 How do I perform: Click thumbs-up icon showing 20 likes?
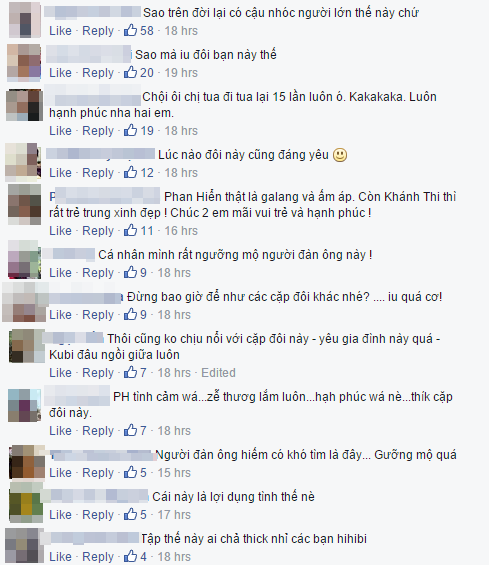coord(130,72)
